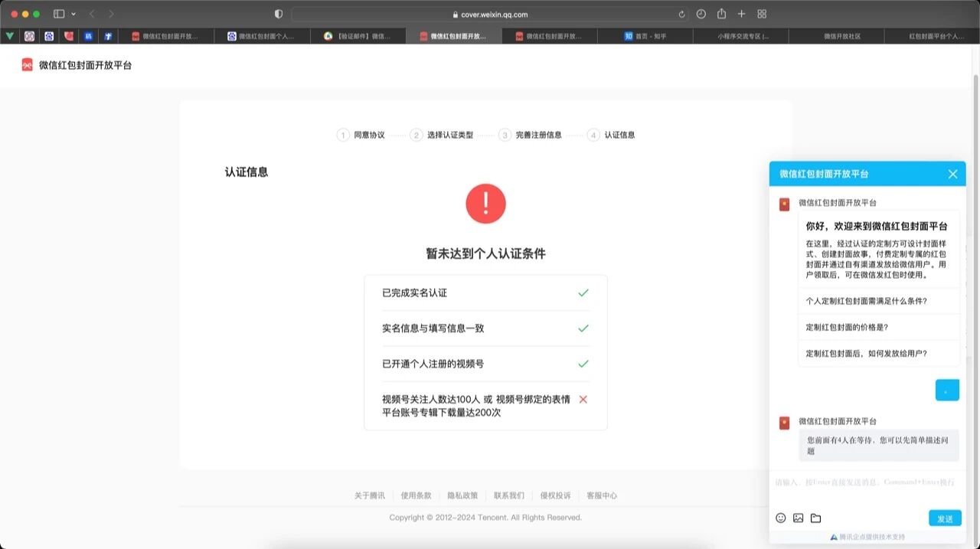Click 腾讯企点提供技术支持 link
The height and width of the screenshot is (549, 980).
867,537
